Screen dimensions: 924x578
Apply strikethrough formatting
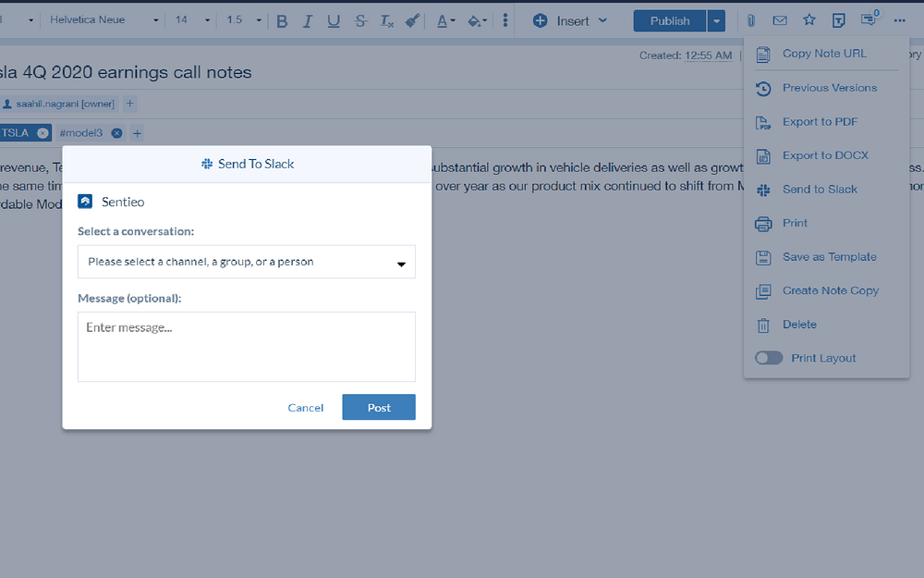point(360,21)
